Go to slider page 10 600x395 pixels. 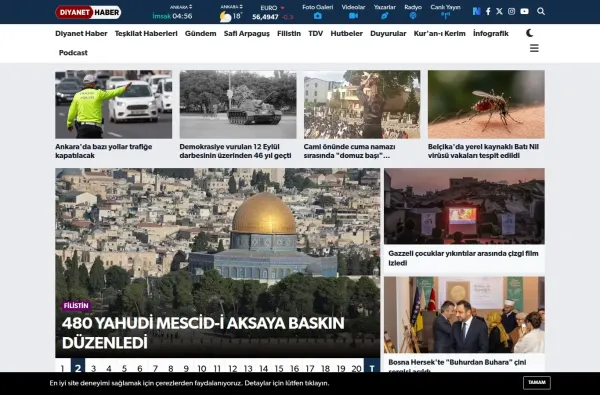pos(202,368)
